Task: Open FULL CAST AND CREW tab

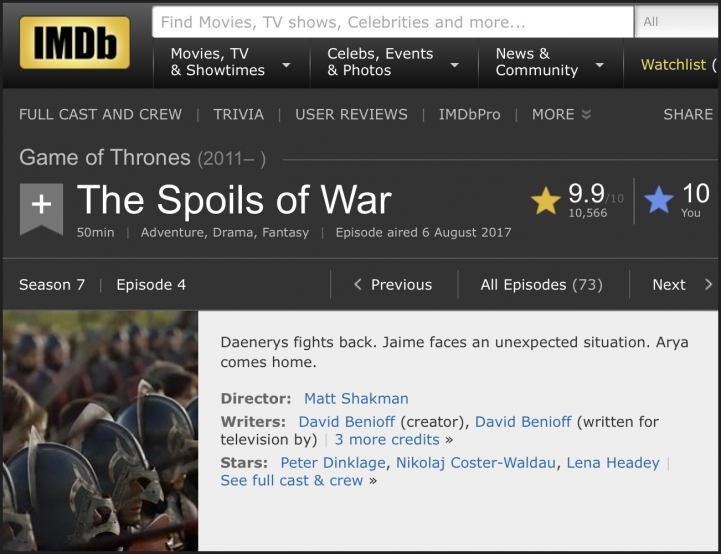Action: coord(100,115)
